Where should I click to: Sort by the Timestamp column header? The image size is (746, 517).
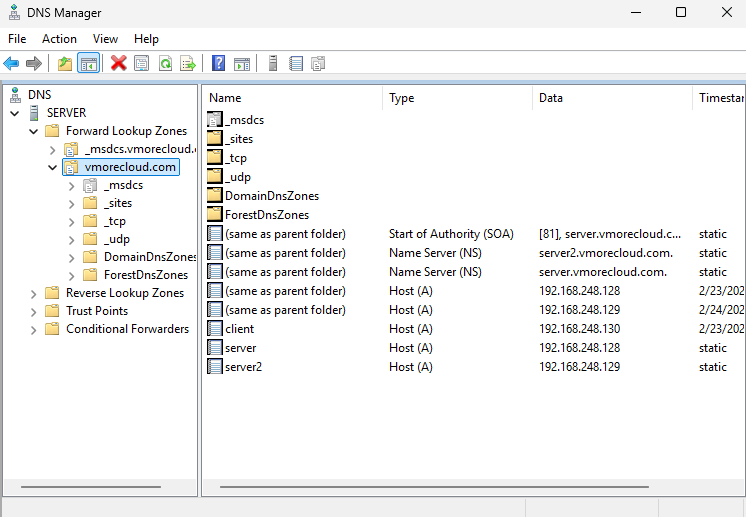(720, 98)
